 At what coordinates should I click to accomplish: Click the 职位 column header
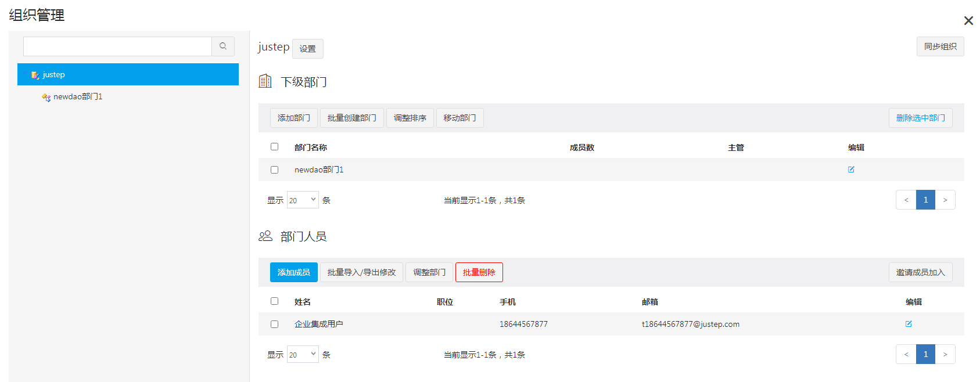click(445, 302)
